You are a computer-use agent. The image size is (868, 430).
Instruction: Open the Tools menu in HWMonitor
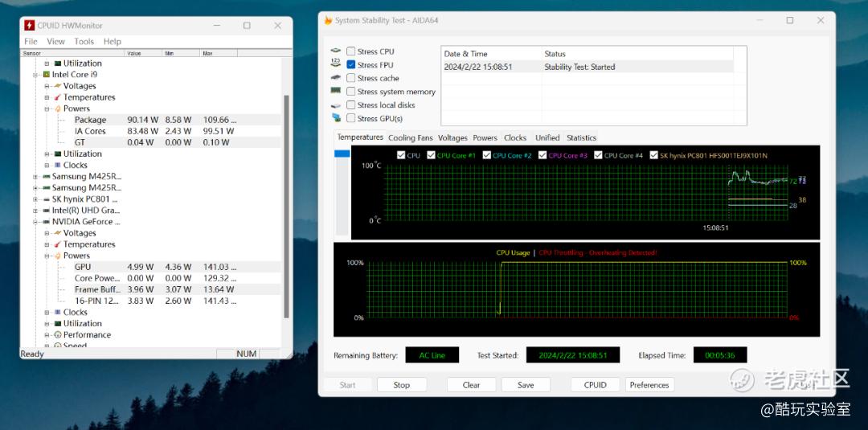pyautogui.click(x=84, y=42)
